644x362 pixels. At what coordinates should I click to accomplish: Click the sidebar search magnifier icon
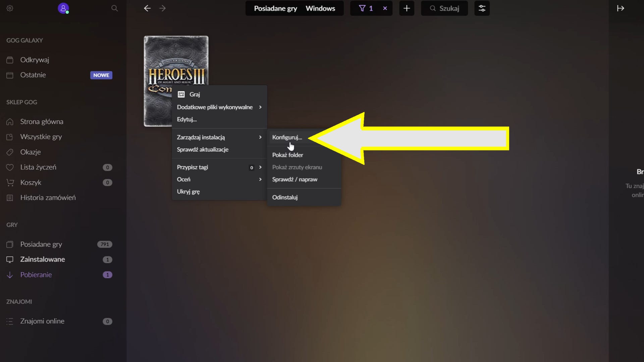click(115, 8)
